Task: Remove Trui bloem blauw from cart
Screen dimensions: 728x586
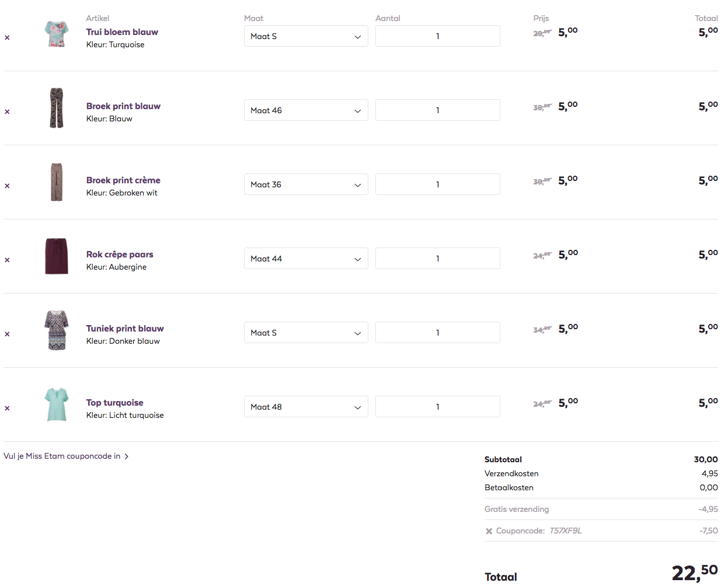Action: [x=7, y=37]
